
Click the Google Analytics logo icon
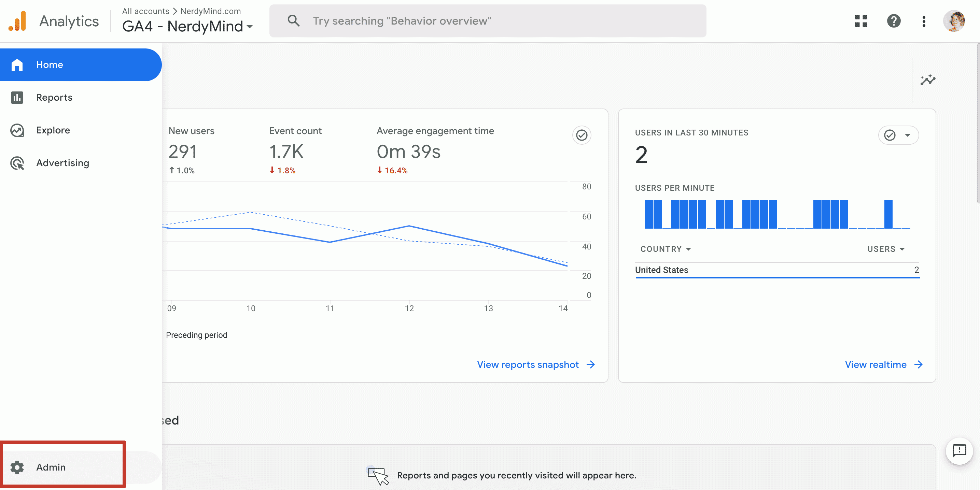pyautogui.click(x=17, y=21)
